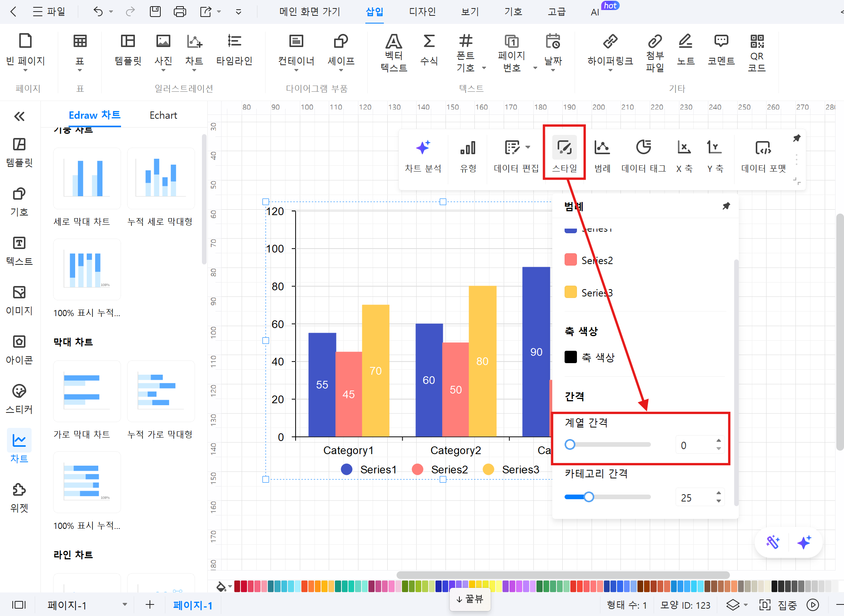Screen dimensions: 844x616
Task: Expand the 페이지 번호 dropdown
Action: (x=535, y=68)
